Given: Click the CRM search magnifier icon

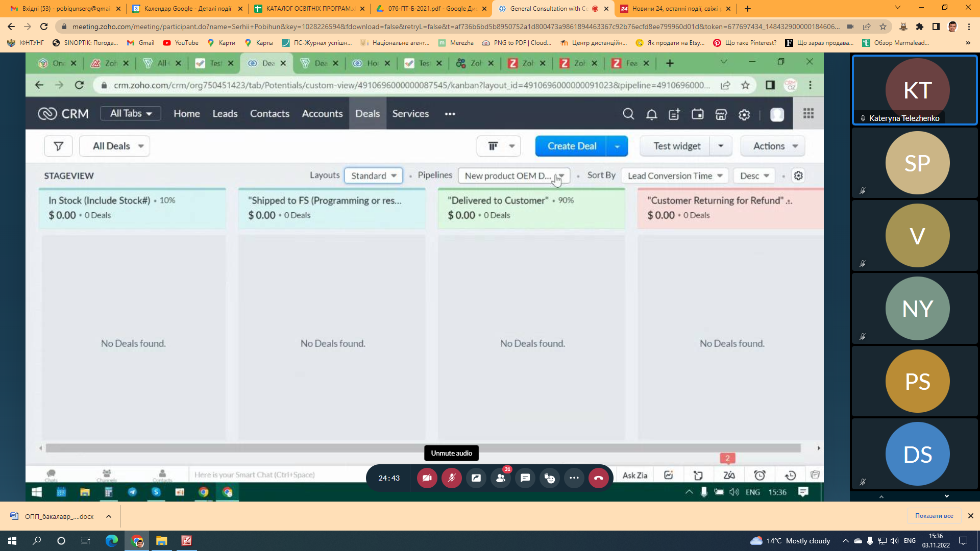Looking at the screenshot, I should click(x=628, y=114).
